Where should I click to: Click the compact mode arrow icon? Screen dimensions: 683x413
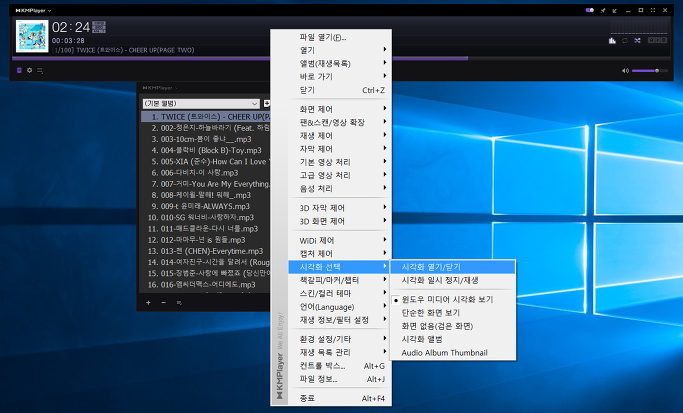[x=615, y=10]
